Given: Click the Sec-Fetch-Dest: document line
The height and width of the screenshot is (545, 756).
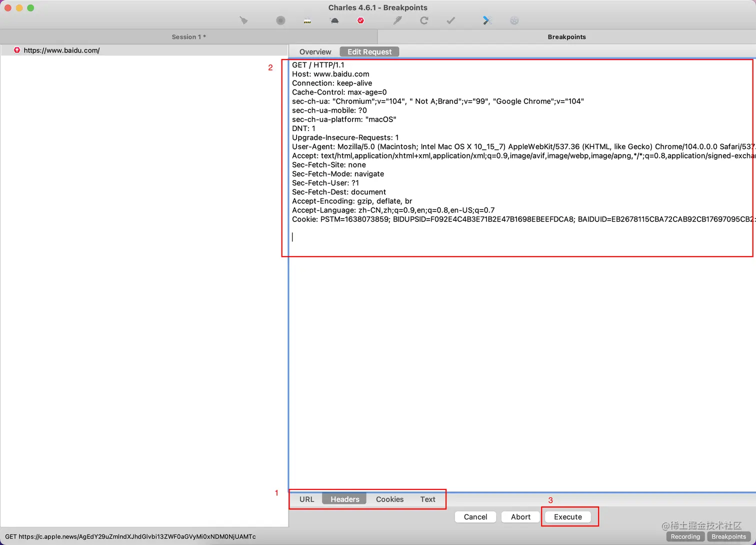Looking at the screenshot, I should click(x=339, y=192).
